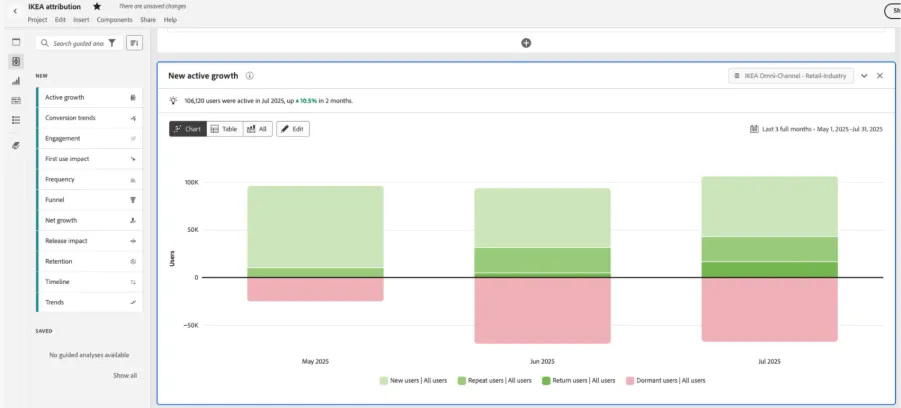This screenshot has width=901, height=408.
Task: Click the Edit button with pencil
Action: [293, 129]
